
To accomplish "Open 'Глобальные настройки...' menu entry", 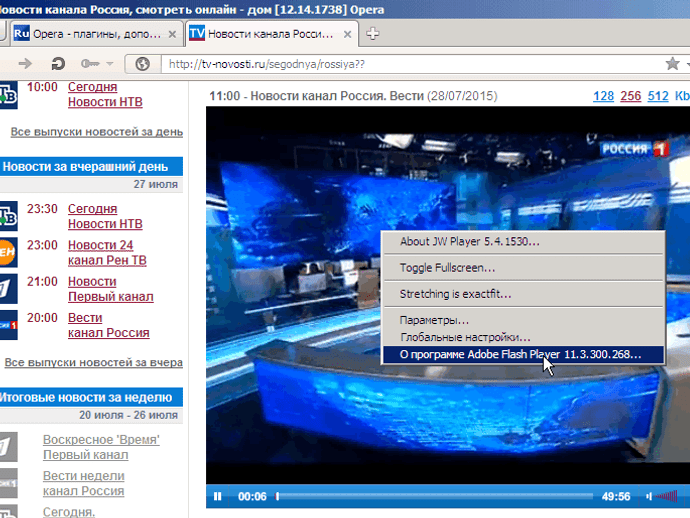I will pos(523,337).
